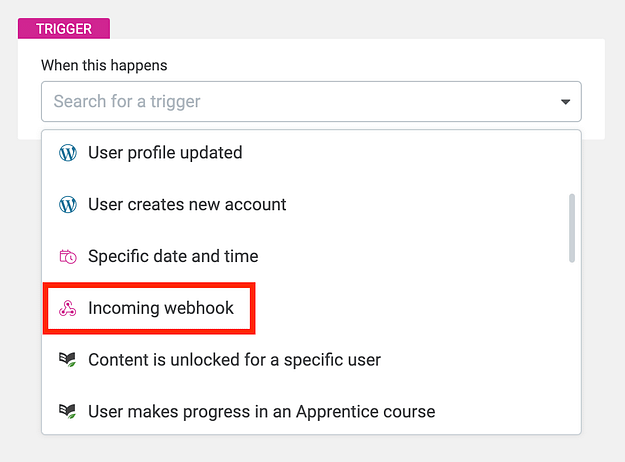Click the WordPress icon beside User profile updated
The image size is (625, 462).
tap(68, 153)
